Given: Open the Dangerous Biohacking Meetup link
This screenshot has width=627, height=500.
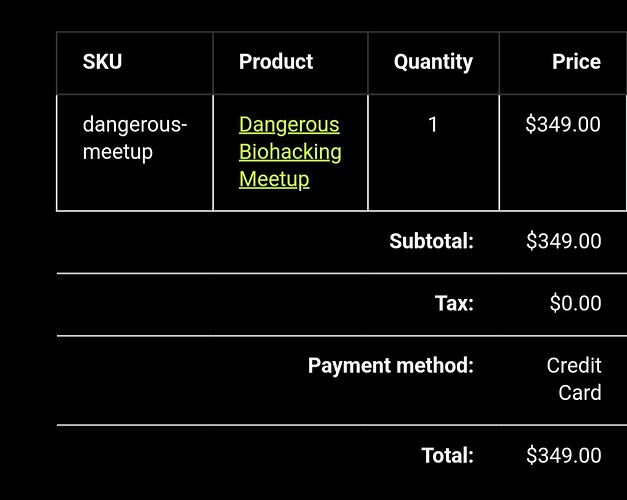Looking at the screenshot, I should point(290,152).
